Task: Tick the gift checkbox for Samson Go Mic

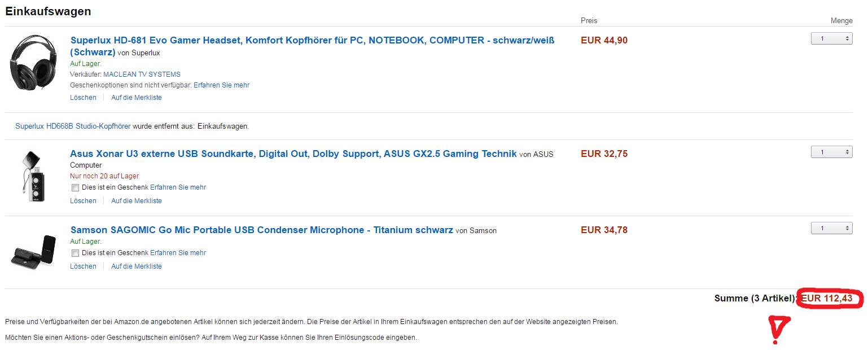Action: click(x=75, y=253)
